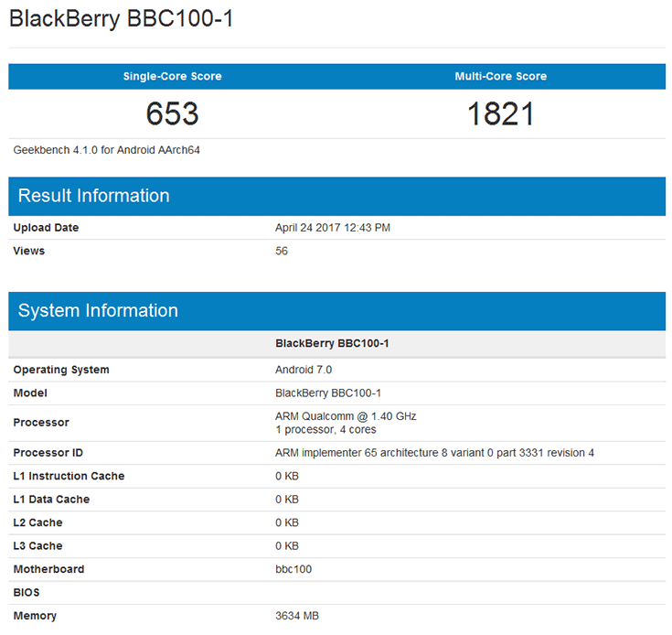The height and width of the screenshot is (635, 672).
Task: Select the ARM implementer 65 architecture value
Action: [434, 453]
